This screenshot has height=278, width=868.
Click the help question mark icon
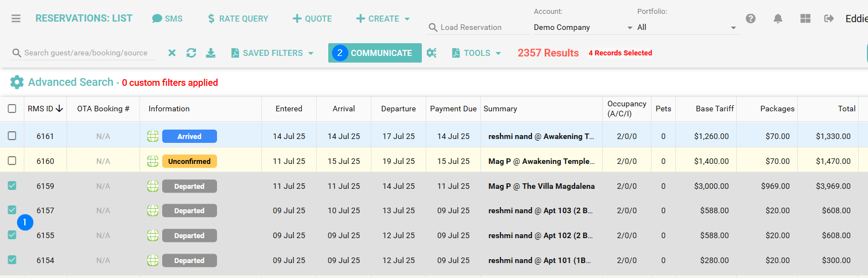click(x=751, y=19)
